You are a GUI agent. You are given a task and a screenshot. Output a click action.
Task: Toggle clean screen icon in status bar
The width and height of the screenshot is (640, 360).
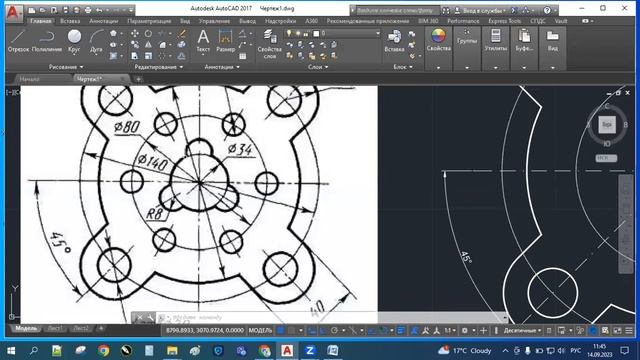[618, 330]
